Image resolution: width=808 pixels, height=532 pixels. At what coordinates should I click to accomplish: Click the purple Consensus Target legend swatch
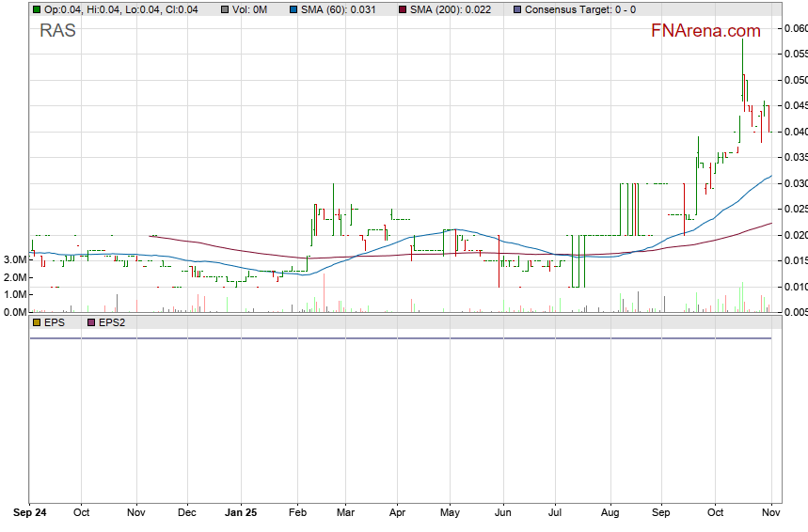(x=516, y=9)
